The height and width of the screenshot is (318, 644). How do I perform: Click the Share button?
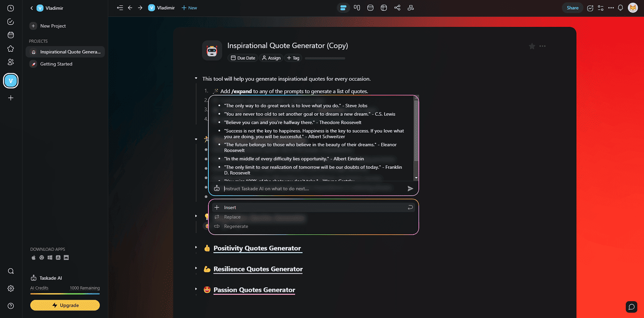(x=572, y=8)
